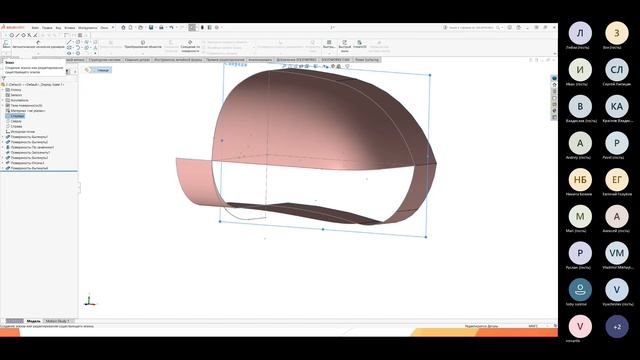Expand the Поверхность-По сечениям1 feature

click(x=3, y=147)
